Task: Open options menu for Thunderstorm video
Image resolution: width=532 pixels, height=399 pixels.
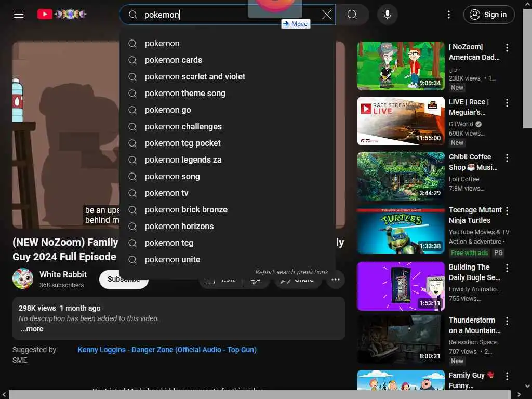Action: (507, 321)
